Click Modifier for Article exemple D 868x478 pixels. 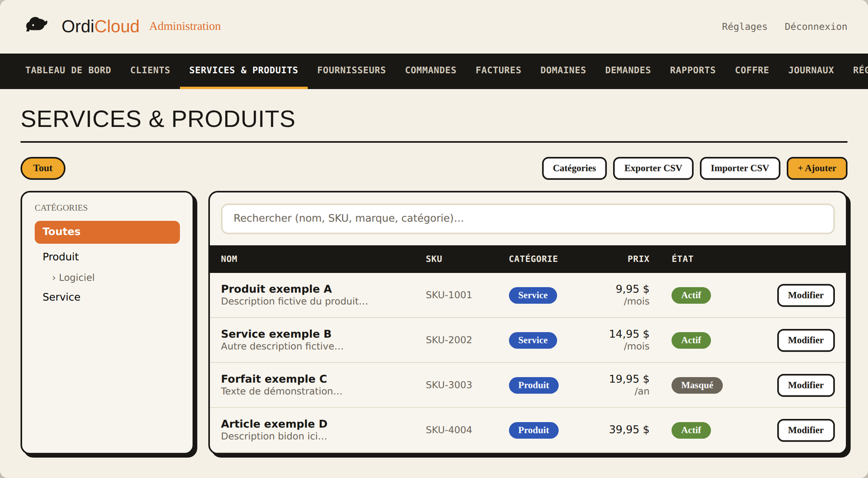pos(806,430)
